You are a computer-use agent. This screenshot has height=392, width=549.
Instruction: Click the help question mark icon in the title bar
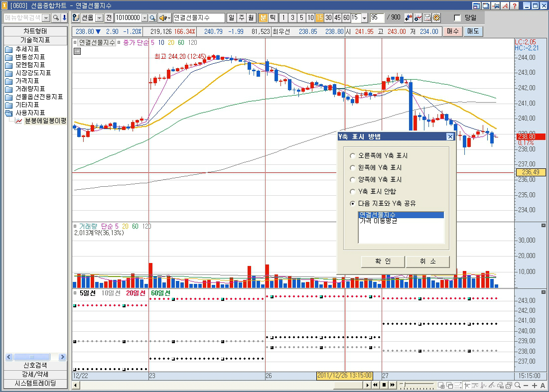coord(514,6)
